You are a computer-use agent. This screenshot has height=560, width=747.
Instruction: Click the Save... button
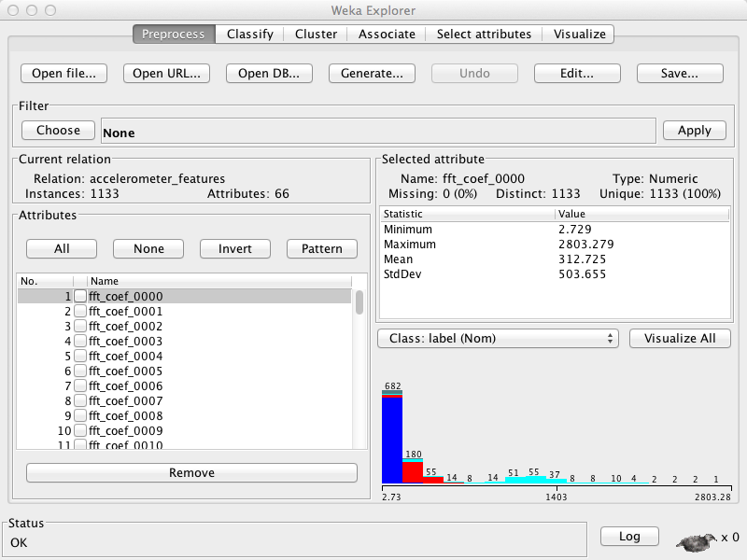pos(680,74)
